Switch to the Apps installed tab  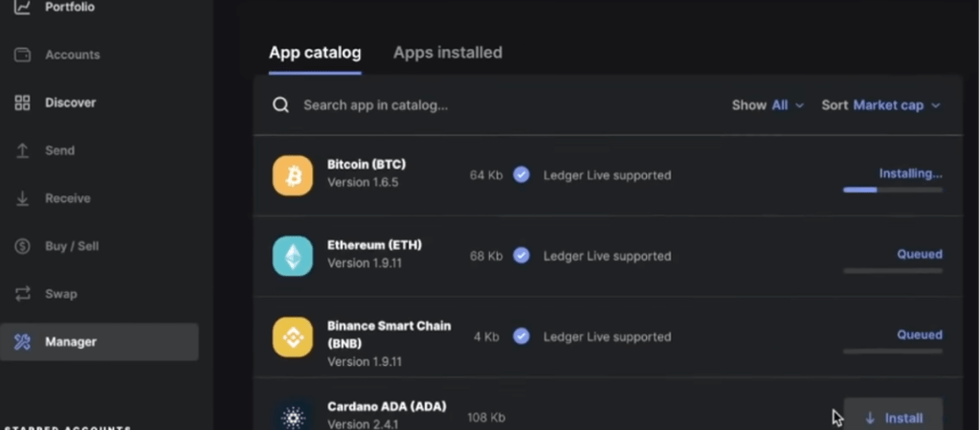coord(447,53)
